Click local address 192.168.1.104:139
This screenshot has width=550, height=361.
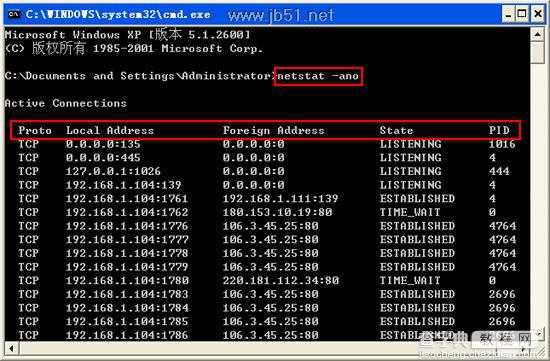(x=123, y=185)
